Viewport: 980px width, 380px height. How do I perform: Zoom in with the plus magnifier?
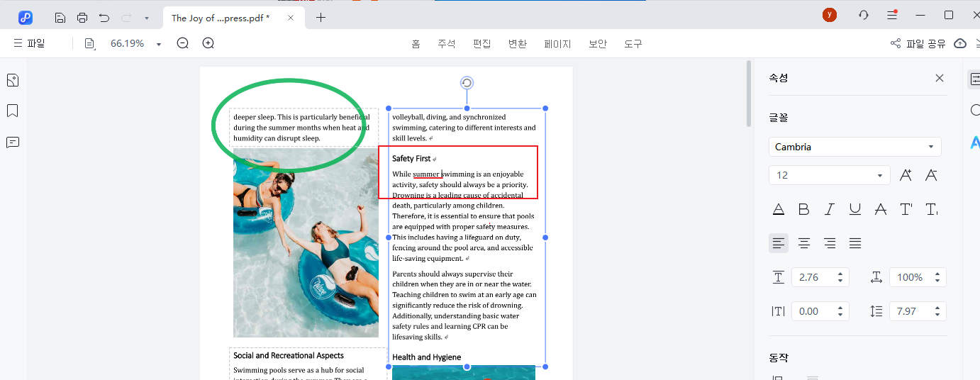(x=208, y=43)
